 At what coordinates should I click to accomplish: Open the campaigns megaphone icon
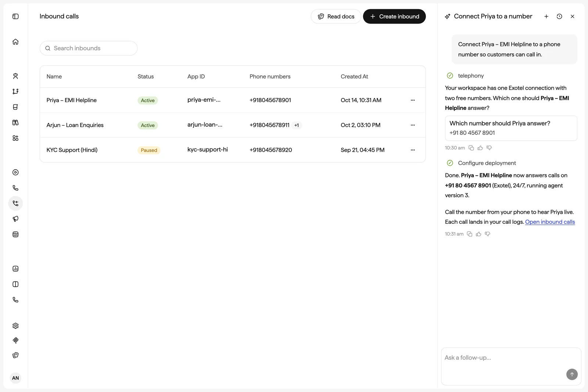(15, 219)
